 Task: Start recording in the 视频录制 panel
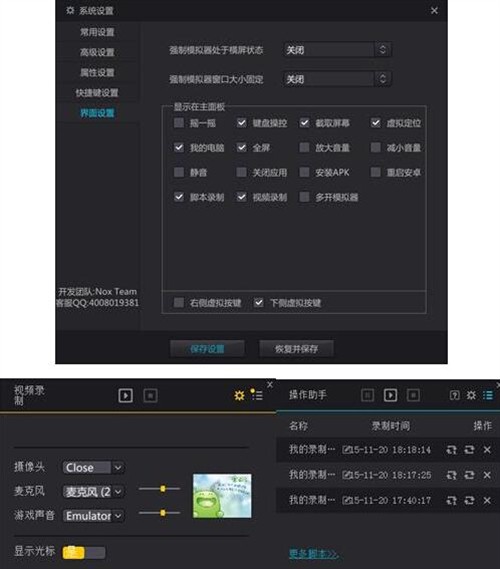point(126,395)
